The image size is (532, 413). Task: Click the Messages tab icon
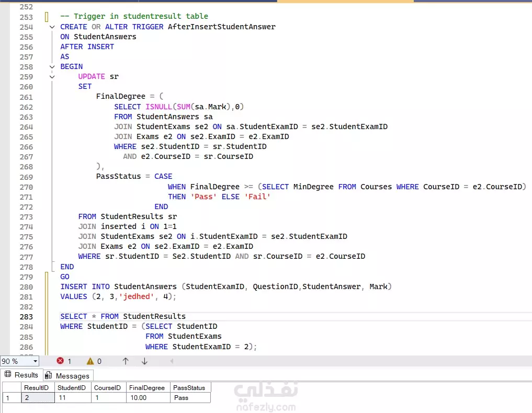tap(49, 375)
